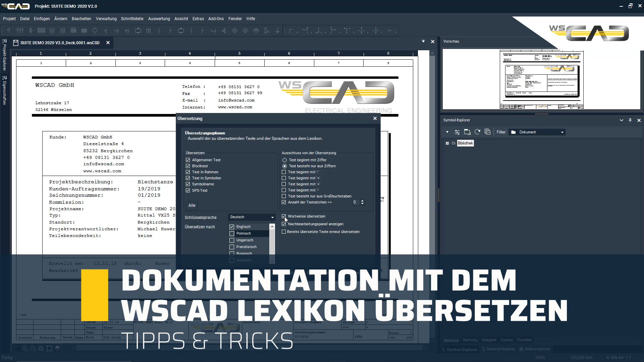
Task: Pick the single-pole motor M symbol
Action: 52,31
